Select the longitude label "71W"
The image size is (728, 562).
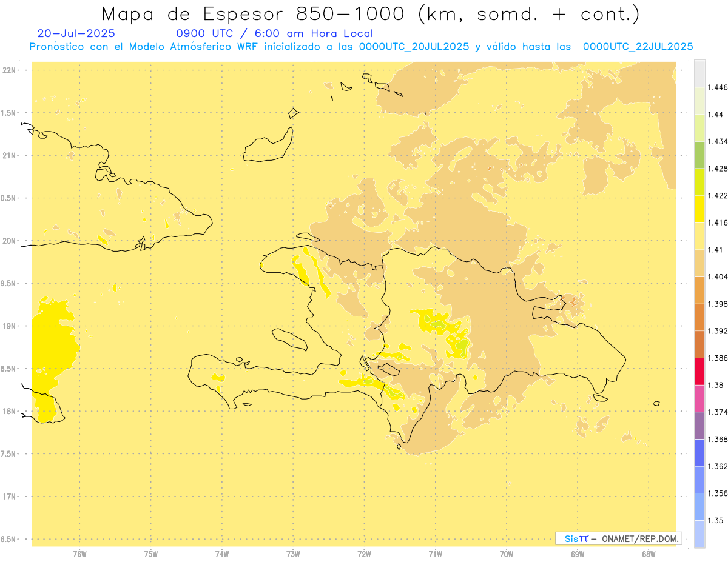click(435, 554)
